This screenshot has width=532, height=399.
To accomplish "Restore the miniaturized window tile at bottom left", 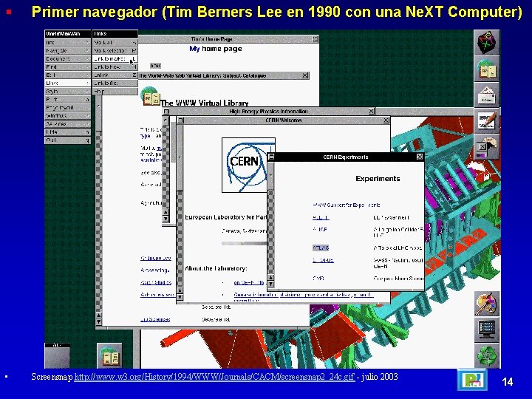I will [57, 355].
